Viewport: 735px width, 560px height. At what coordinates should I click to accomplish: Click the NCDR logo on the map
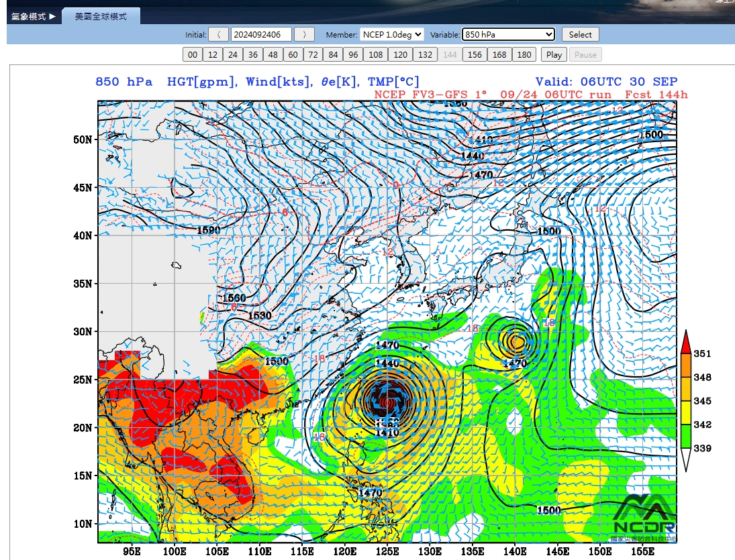click(x=644, y=518)
